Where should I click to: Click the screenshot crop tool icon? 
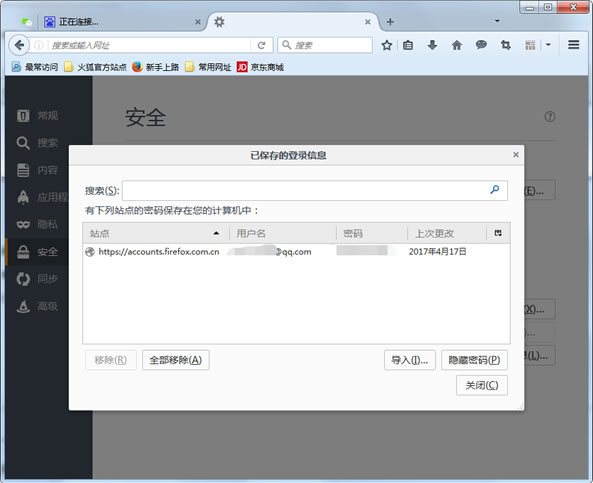point(506,45)
